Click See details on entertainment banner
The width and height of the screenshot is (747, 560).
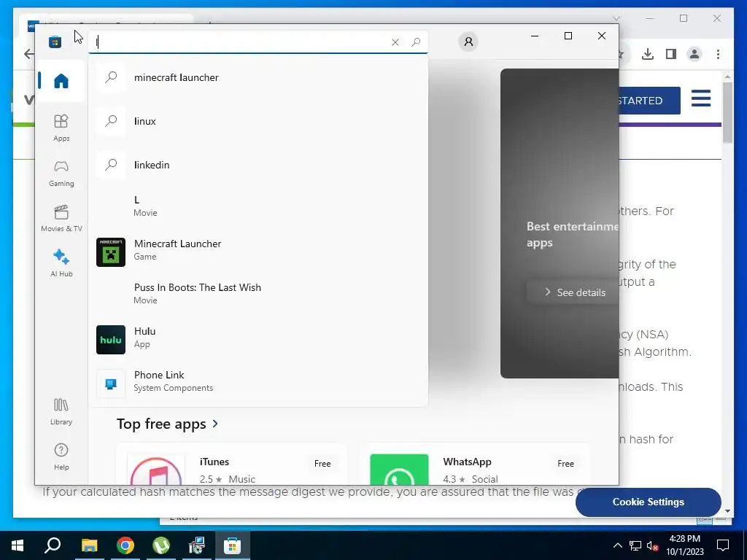tap(575, 292)
